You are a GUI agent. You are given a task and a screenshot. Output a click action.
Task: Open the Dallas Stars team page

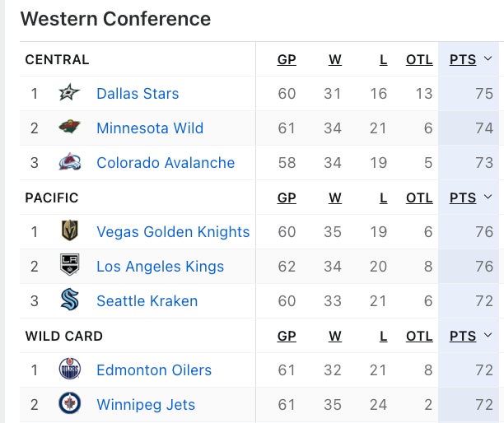(x=138, y=94)
